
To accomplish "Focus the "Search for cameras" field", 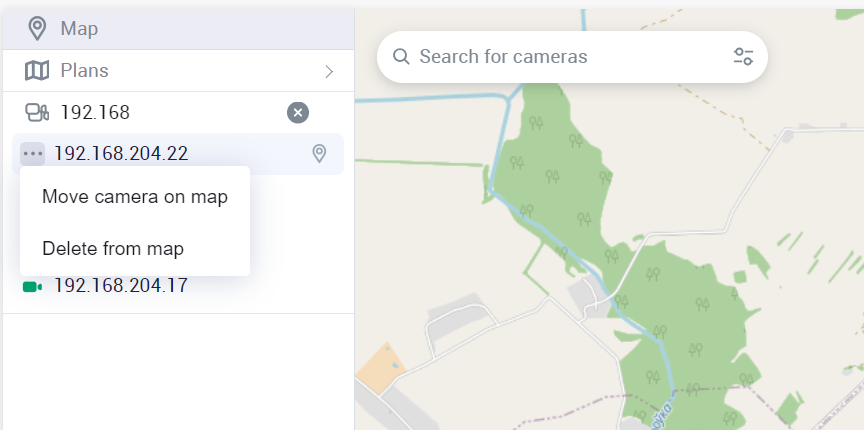I will click(x=560, y=57).
